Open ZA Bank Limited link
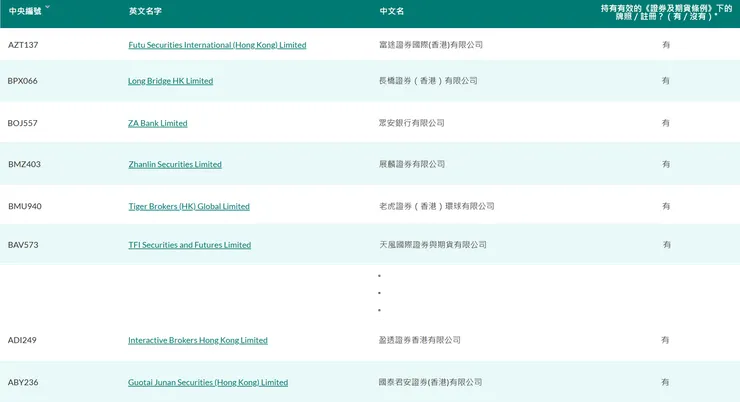This screenshot has height=402, width=740. [x=158, y=123]
